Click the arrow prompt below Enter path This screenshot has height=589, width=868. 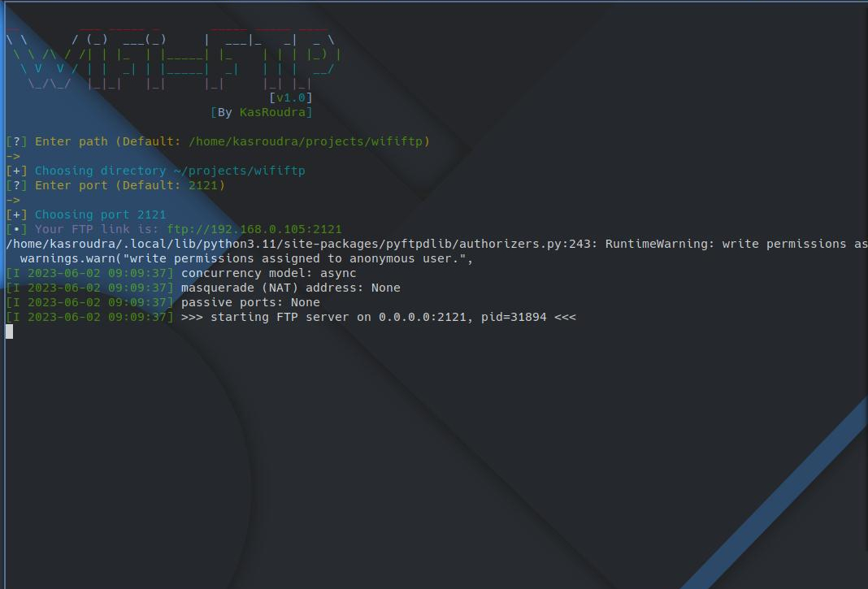click(x=13, y=156)
